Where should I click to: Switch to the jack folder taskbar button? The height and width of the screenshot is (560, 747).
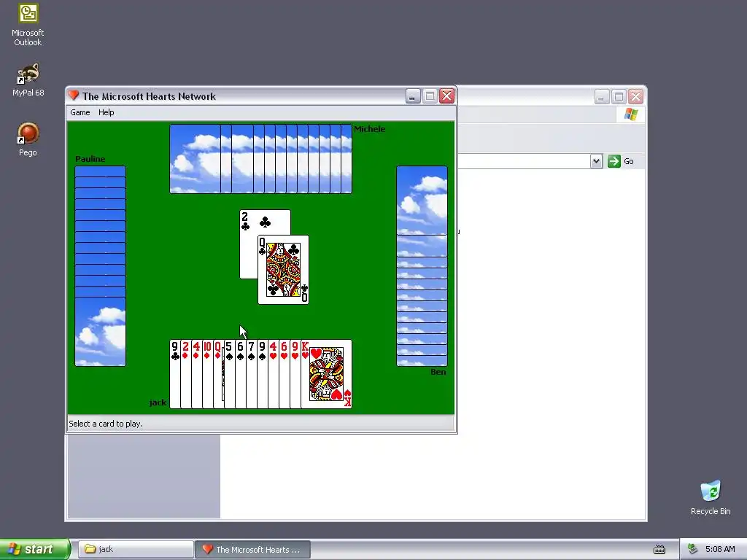point(136,549)
